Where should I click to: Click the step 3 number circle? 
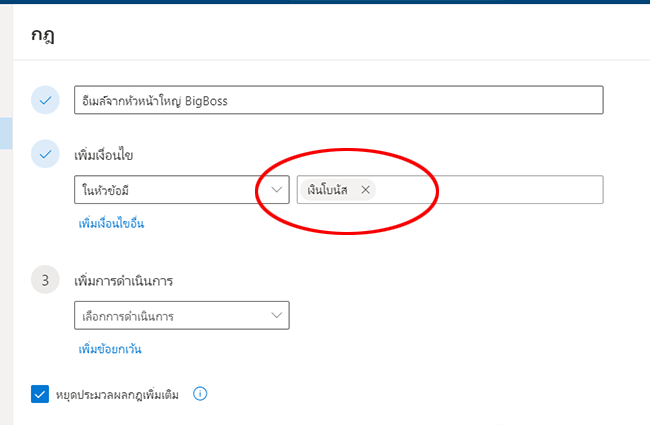pyautogui.click(x=45, y=280)
